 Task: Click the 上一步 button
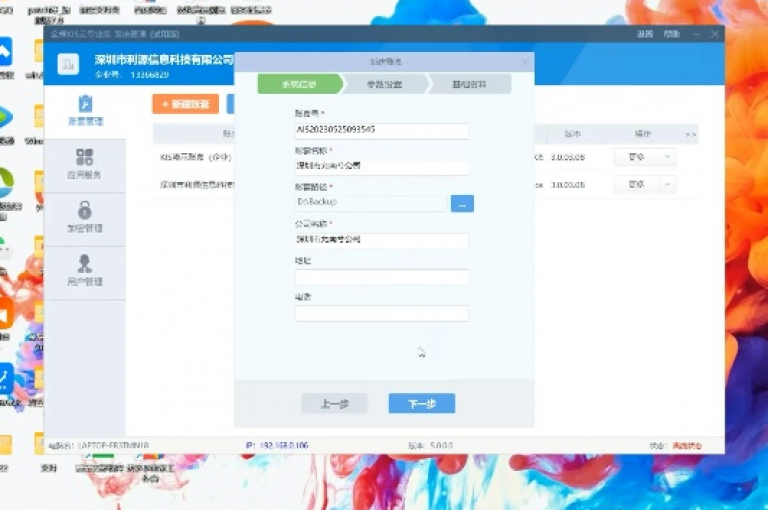coord(335,404)
